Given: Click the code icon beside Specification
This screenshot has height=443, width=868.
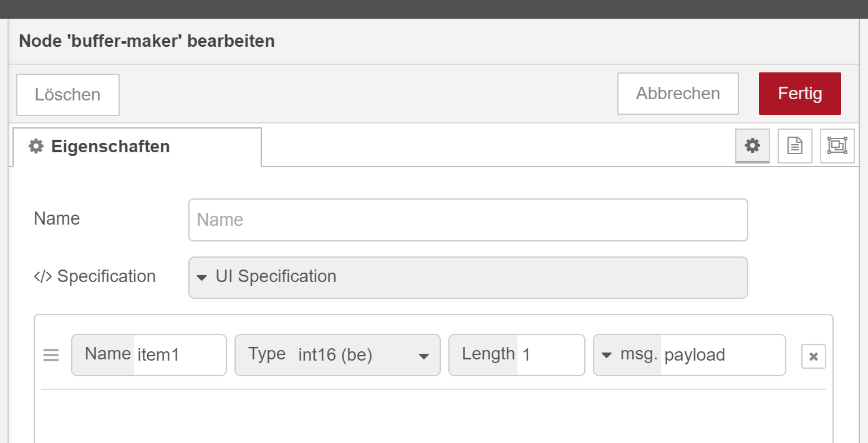Looking at the screenshot, I should pos(43,276).
